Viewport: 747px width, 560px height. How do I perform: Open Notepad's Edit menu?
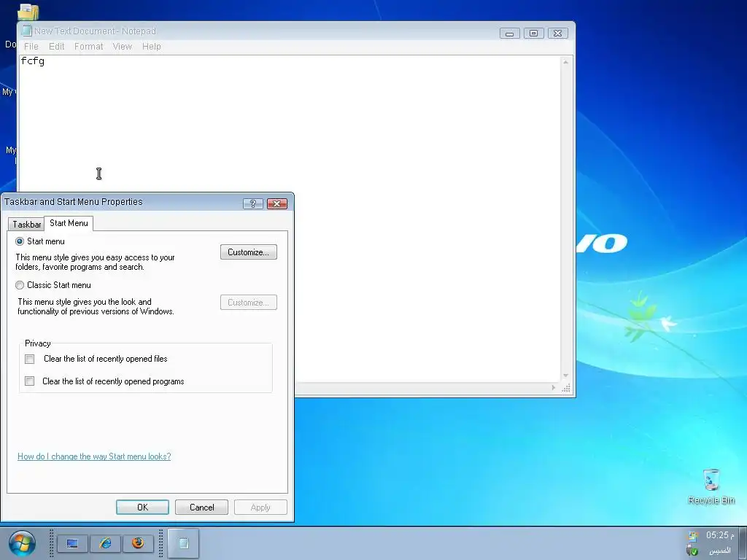pos(56,46)
